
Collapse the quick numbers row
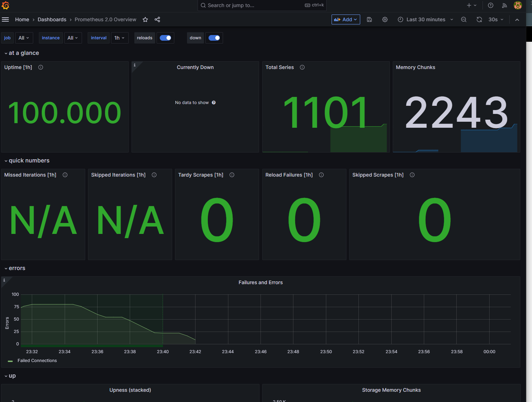[x=27, y=161]
